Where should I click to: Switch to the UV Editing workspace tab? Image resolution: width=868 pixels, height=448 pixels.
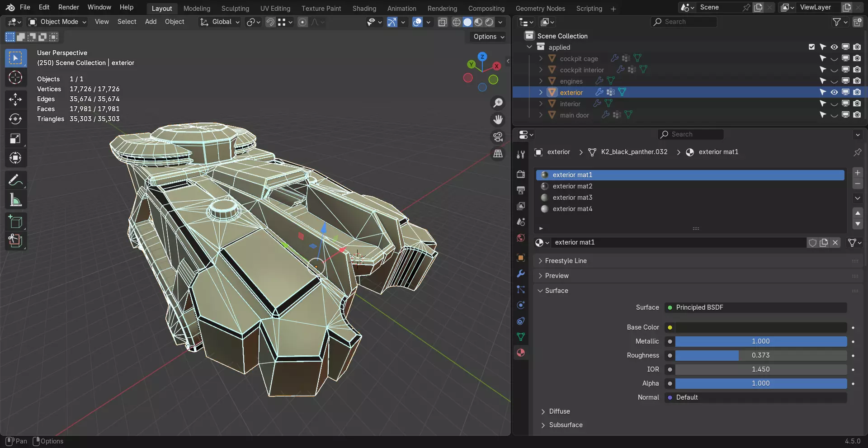275,8
